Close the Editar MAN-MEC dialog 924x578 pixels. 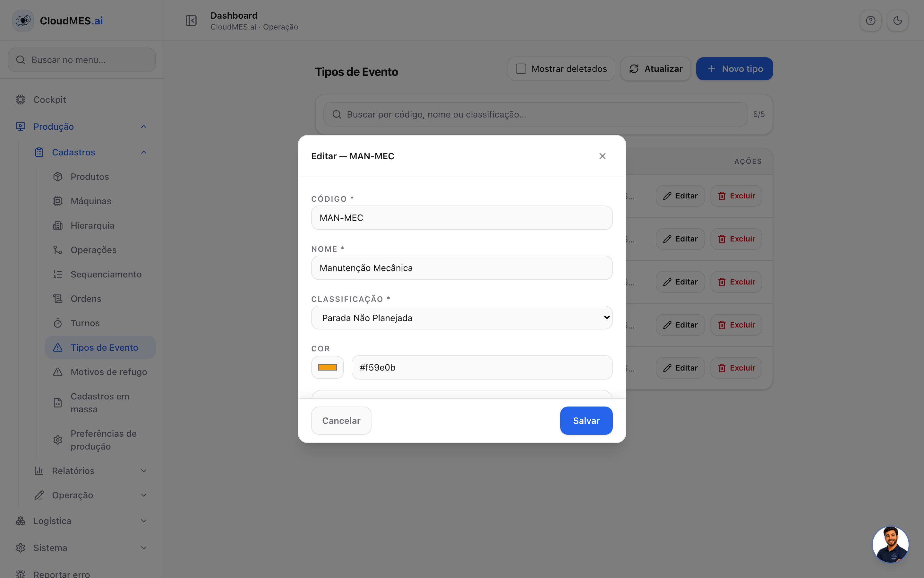coord(602,156)
